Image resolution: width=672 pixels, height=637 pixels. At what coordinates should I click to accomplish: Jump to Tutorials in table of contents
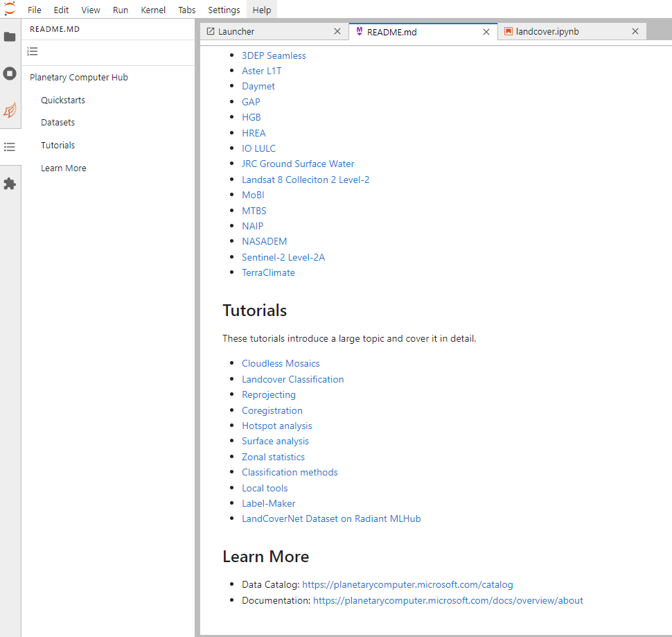point(58,145)
